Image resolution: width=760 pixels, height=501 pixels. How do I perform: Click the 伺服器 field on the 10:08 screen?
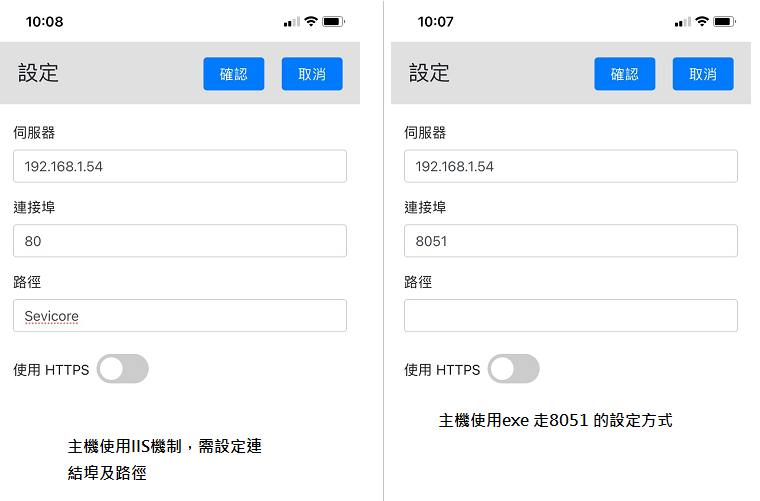pos(180,166)
